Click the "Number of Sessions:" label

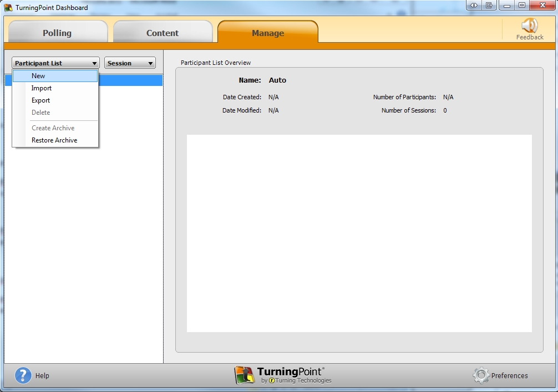coord(409,110)
